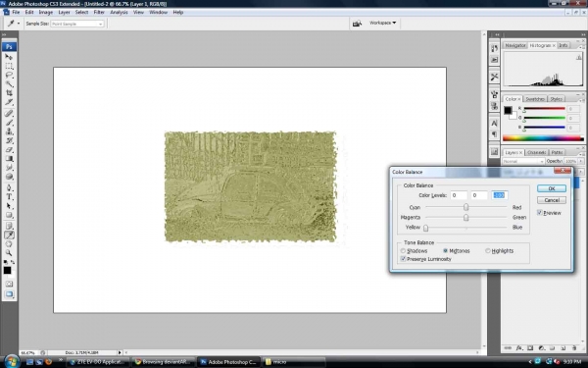Image resolution: width=588 pixels, height=368 pixels.
Task: Click Cancel in Color Balance dialog
Action: coord(551,200)
